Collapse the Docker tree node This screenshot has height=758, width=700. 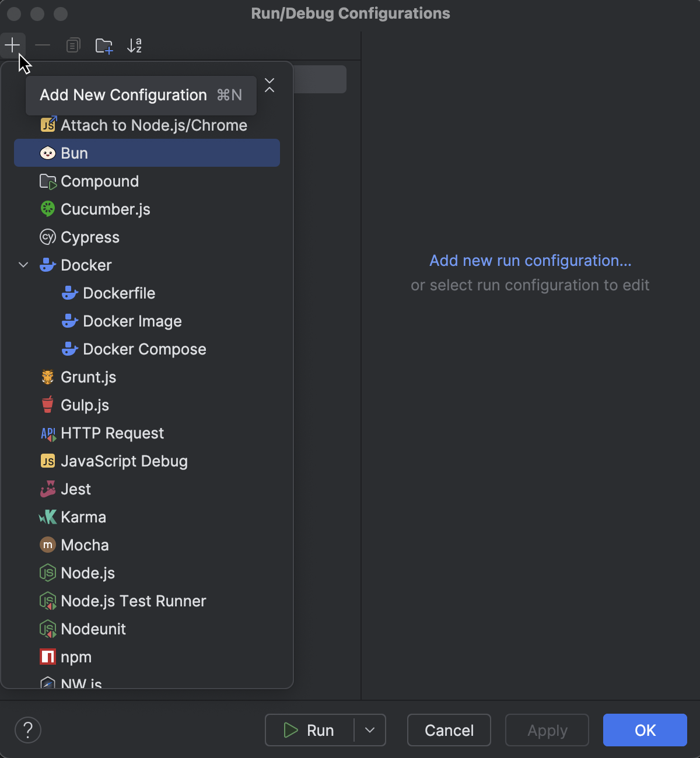pyautogui.click(x=23, y=265)
